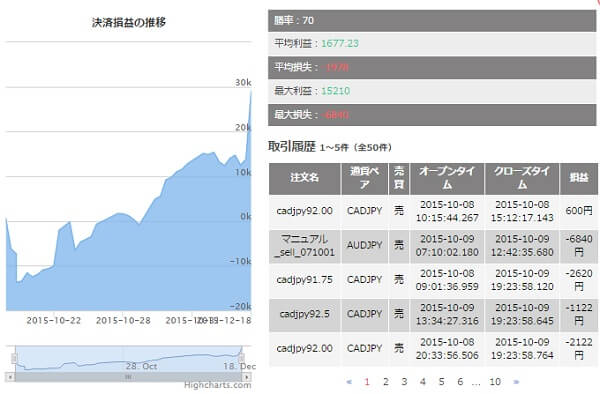This screenshot has height=394, width=600.
Task: Click the -6840円 loss cell
Action: 579,246
